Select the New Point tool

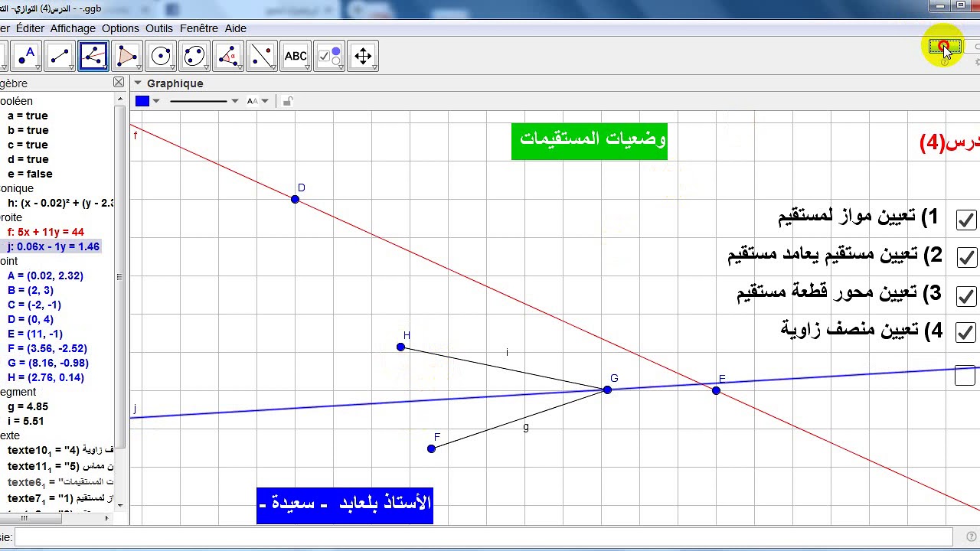point(26,56)
